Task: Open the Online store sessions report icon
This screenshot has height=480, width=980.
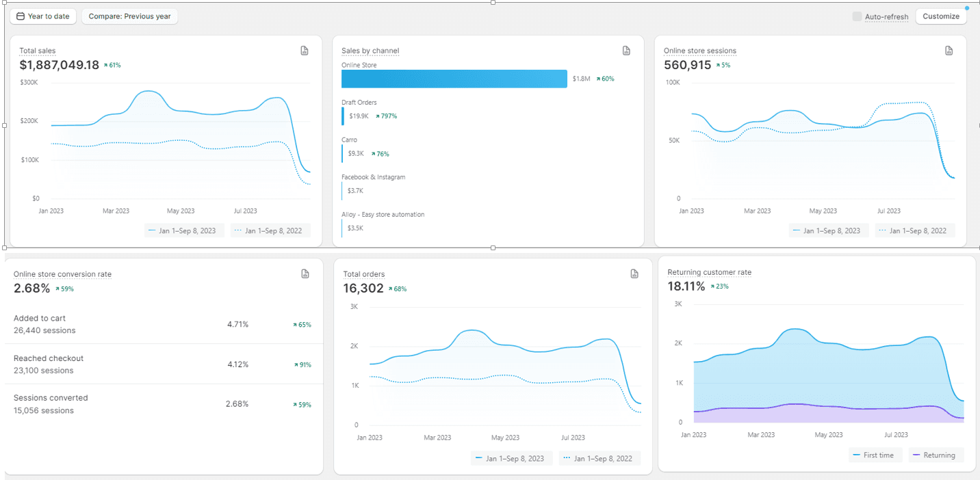Action: click(949, 51)
